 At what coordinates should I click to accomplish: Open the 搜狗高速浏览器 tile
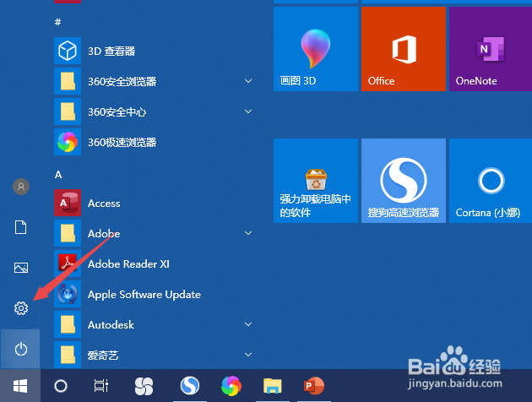click(x=404, y=181)
